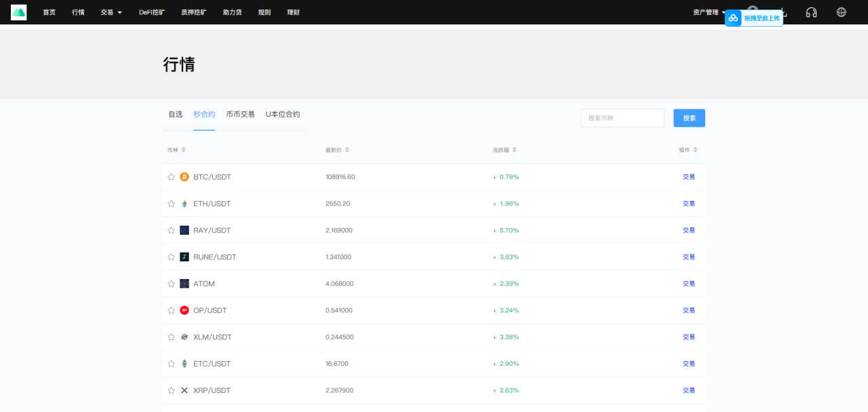
Task: Click the price 2550.20
Action: pos(338,204)
